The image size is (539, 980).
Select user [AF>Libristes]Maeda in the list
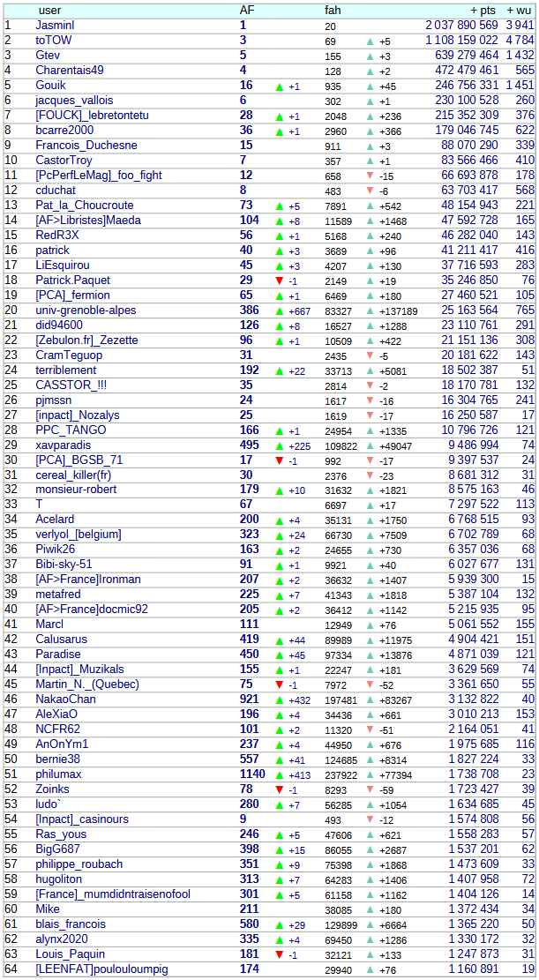pos(88,221)
